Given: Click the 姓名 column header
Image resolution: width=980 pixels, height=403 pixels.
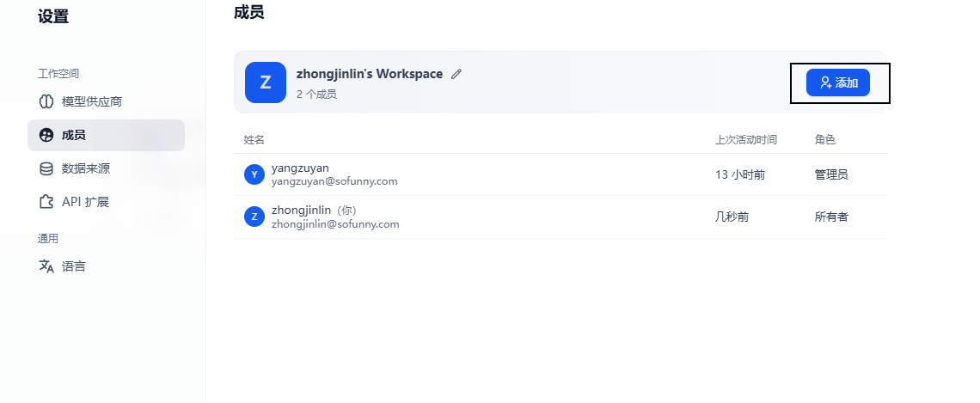Looking at the screenshot, I should [x=254, y=139].
